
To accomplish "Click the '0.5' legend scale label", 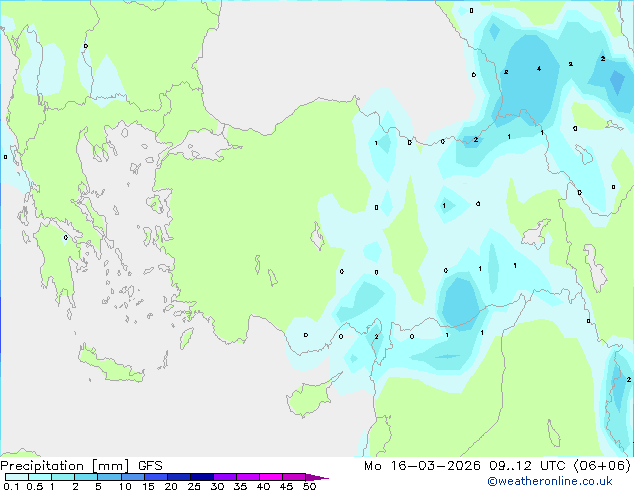I will point(35,486).
